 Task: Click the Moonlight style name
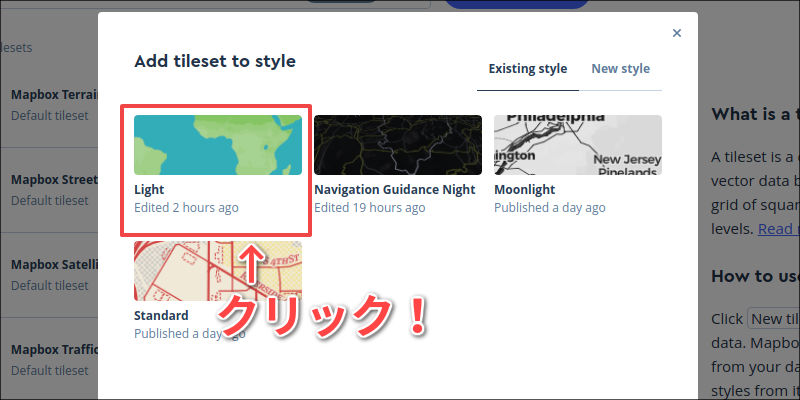click(x=524, y=190)
